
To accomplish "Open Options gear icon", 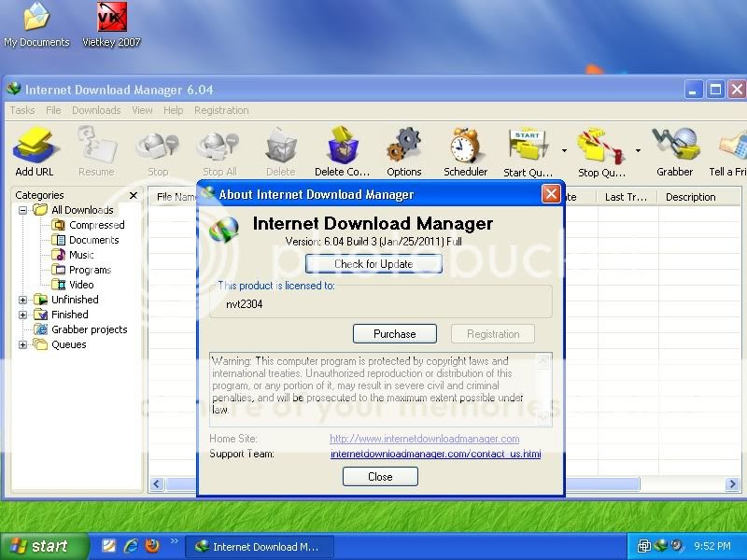I will point(404,151).
